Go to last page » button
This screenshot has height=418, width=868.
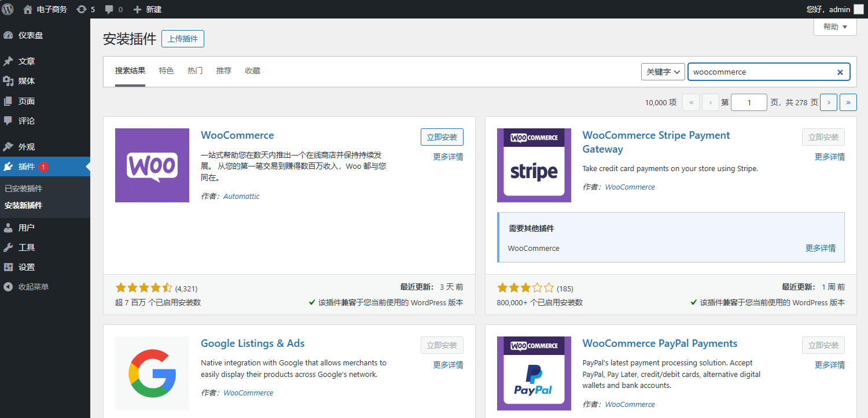[848, 102]
